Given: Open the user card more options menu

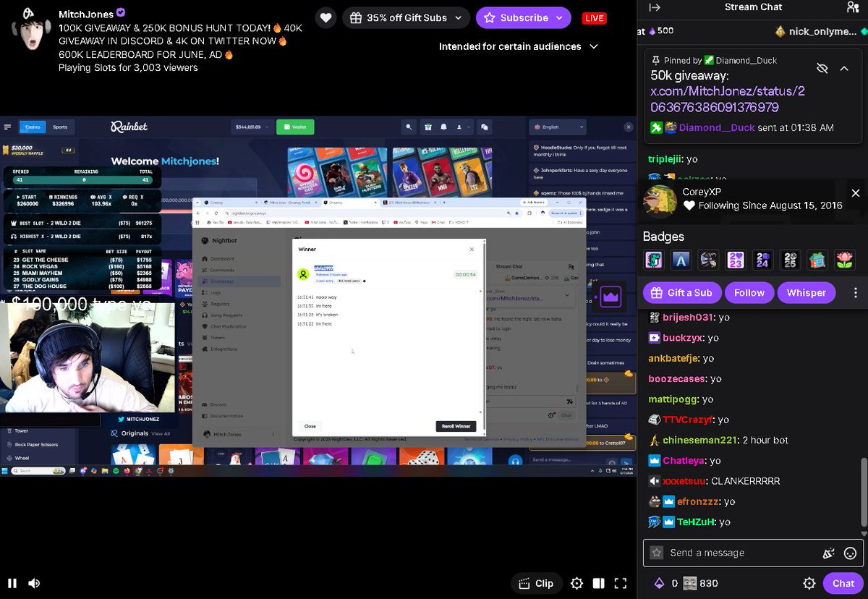Looking at the screenshot, I should point(856,293).
